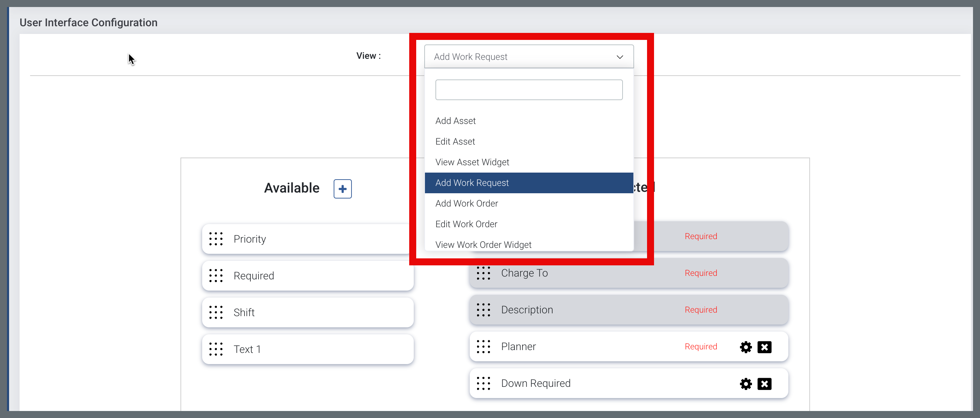Click drag handle dots of Shift item
This screenshot has height=418, width=980.
[216, 313]
